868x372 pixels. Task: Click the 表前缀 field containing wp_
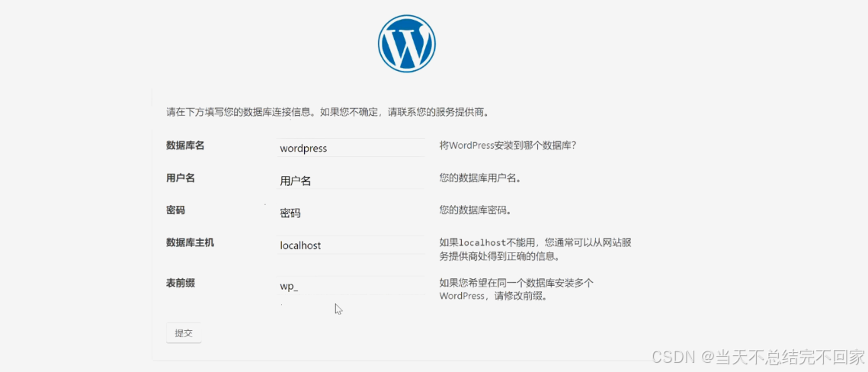point(351,286)
